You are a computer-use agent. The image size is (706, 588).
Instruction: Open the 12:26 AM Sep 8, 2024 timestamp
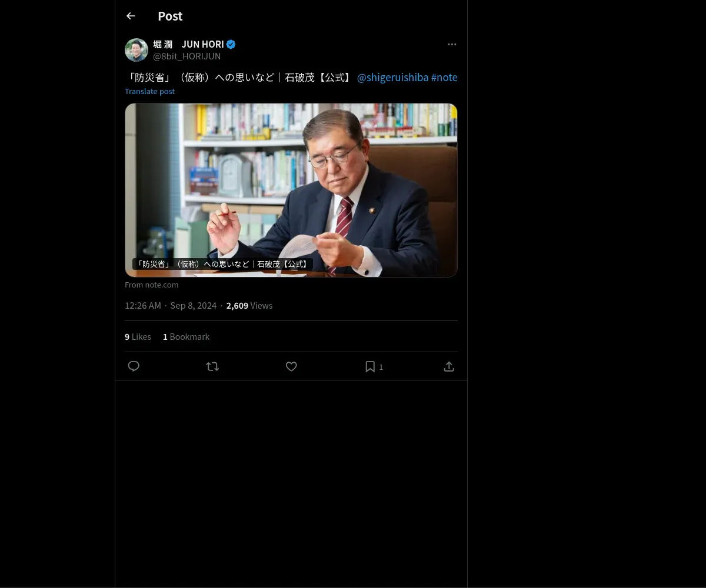point(171,305)
